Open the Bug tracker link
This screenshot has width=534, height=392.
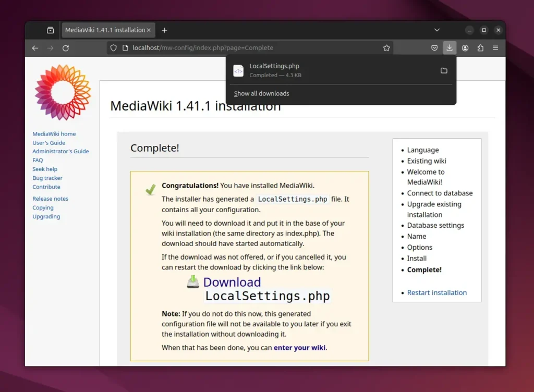point(47,178)
